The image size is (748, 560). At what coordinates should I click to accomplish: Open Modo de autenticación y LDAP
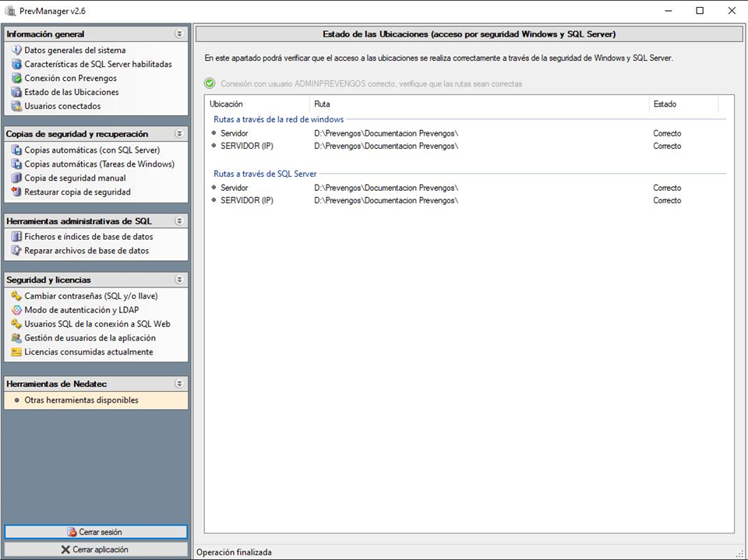pyautogui.click(x=81, y=310)
